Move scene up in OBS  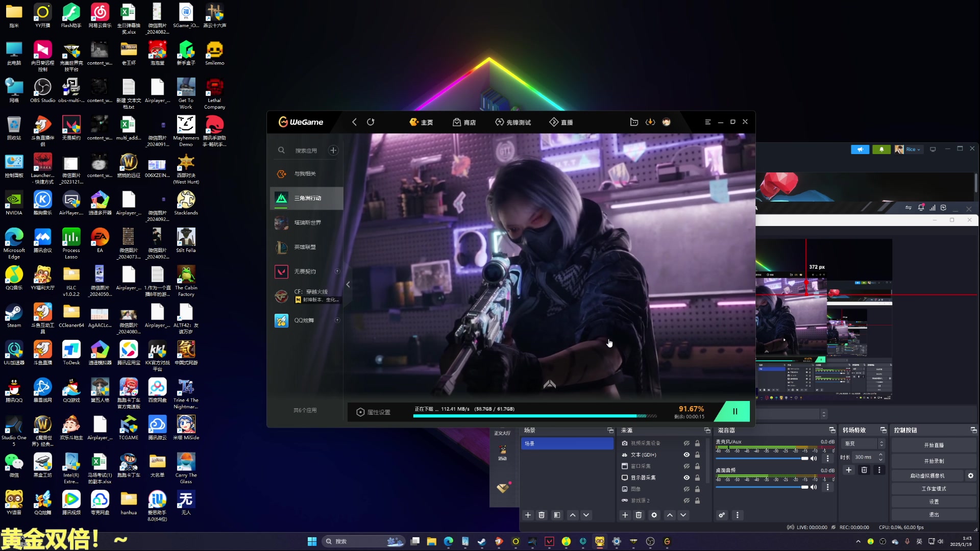573,515
